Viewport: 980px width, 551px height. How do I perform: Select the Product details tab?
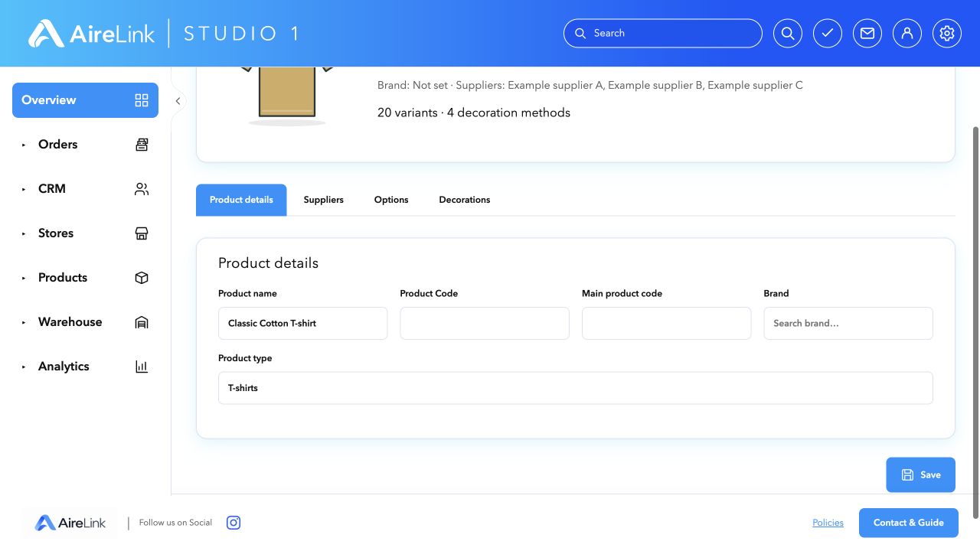pos(241,200)
